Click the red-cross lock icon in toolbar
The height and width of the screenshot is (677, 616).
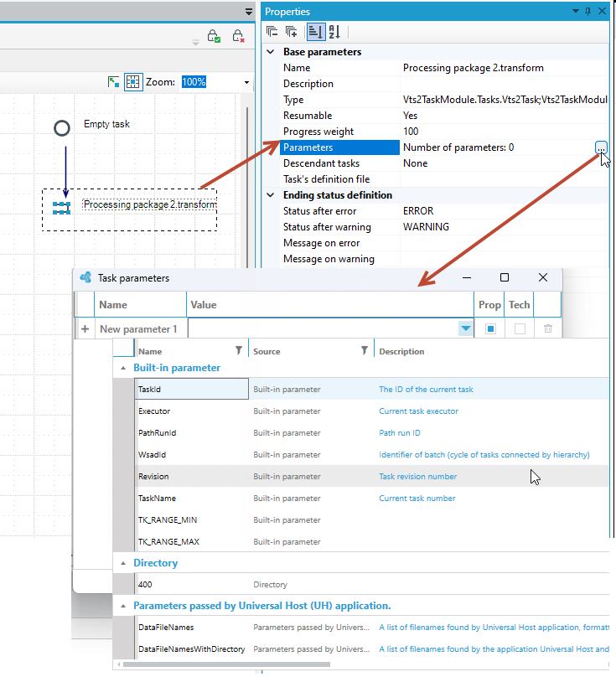click(x=239, y=36)
